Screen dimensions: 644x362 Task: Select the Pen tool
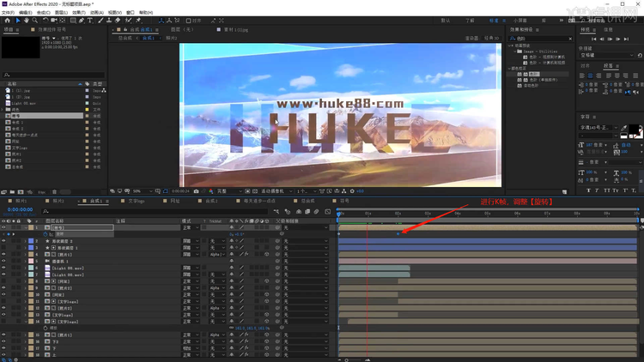(82, 20)
